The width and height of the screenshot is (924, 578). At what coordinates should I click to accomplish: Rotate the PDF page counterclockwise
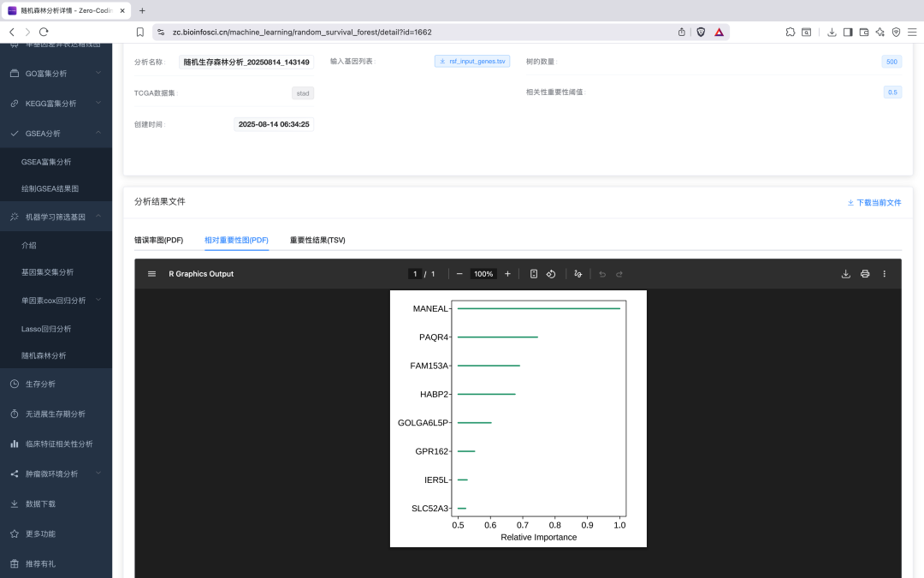(x=551, y=274)
